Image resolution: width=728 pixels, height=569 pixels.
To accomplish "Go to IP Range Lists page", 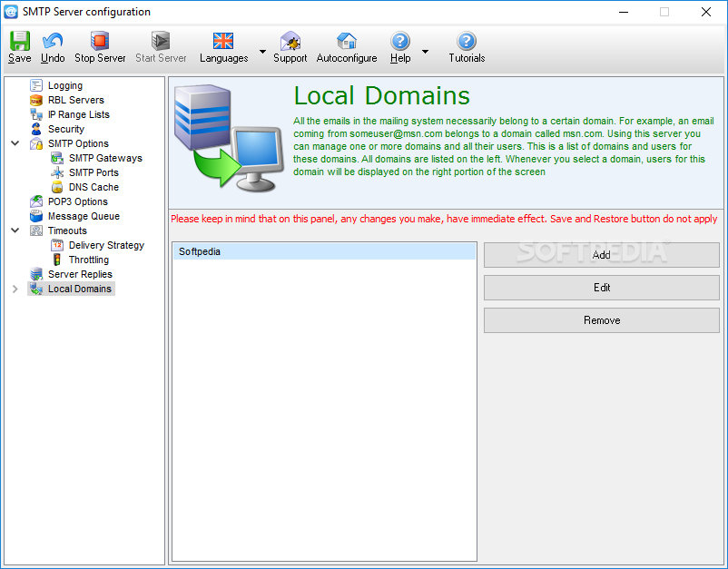I will [78, 114].
